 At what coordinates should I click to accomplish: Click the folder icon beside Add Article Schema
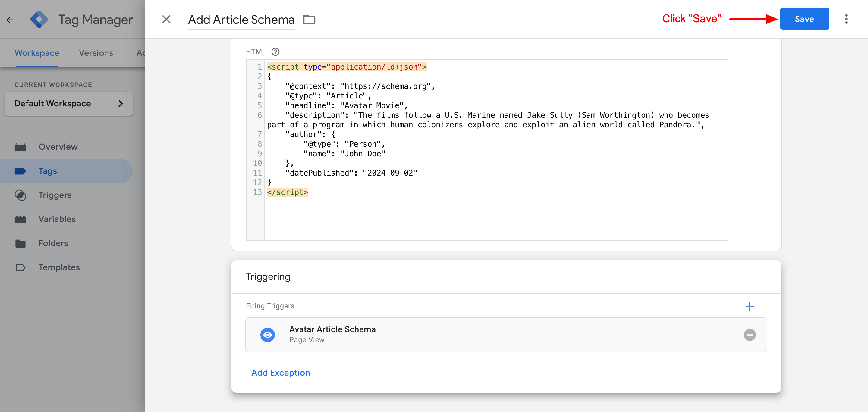pyautogui.click(x=309, y=20)
